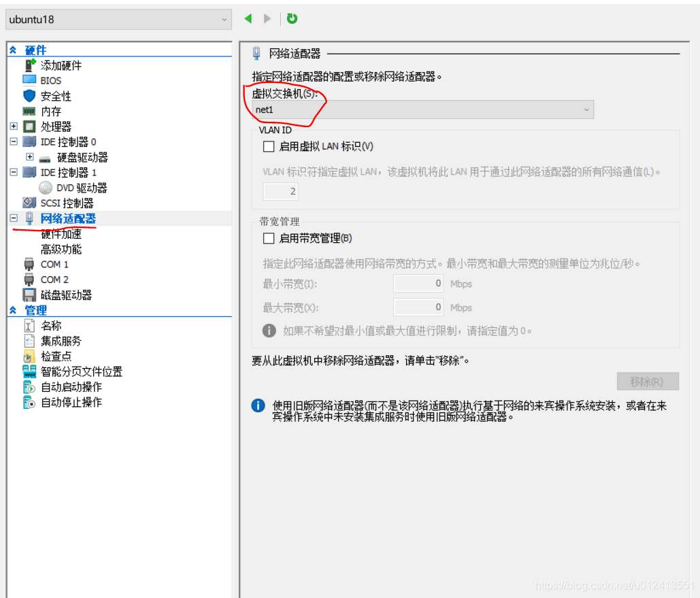Select 硬件加速 under network adapter
Viewport: 700px width, 598px height.
coord(61,234)
